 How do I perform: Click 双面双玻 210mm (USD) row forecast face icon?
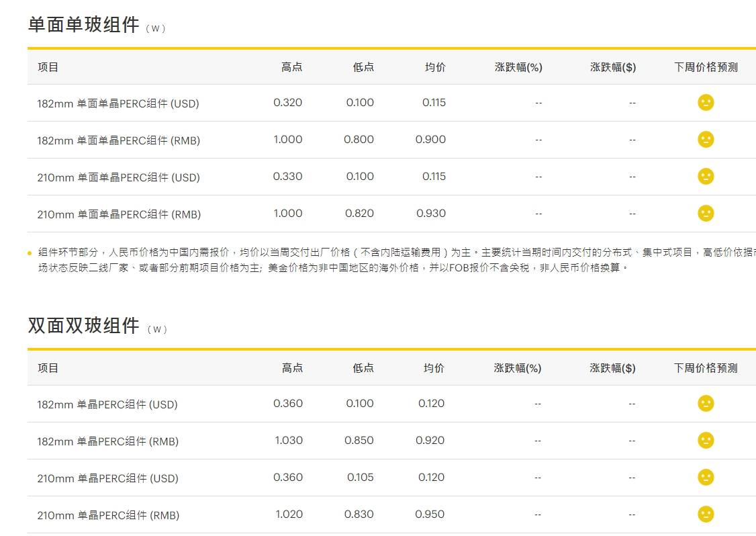(x=706, y=478)
